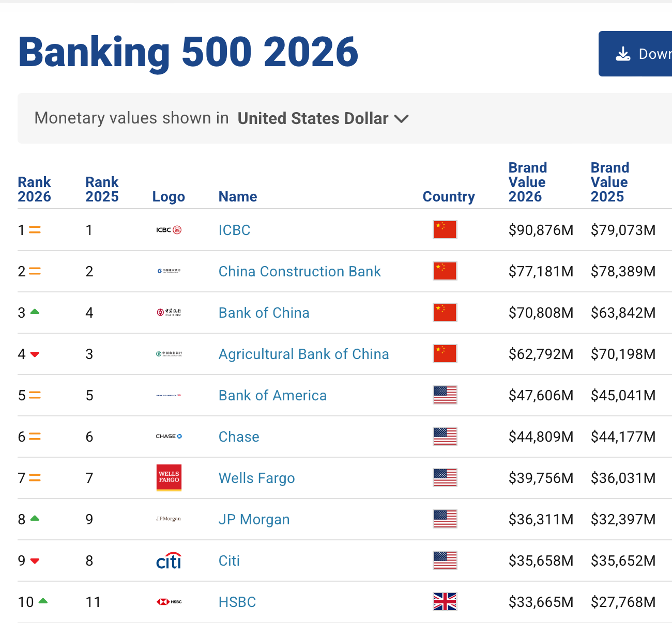Click the Bank of America logo
The width and height of the screenshot is (672, 623).
coord(169,395)
